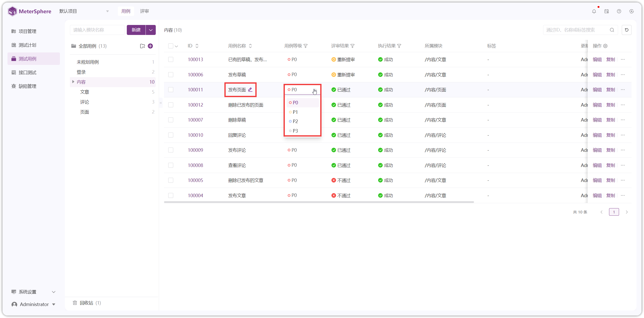
Task: Open the 回收站 recycle bin
Action: (87, 303)
